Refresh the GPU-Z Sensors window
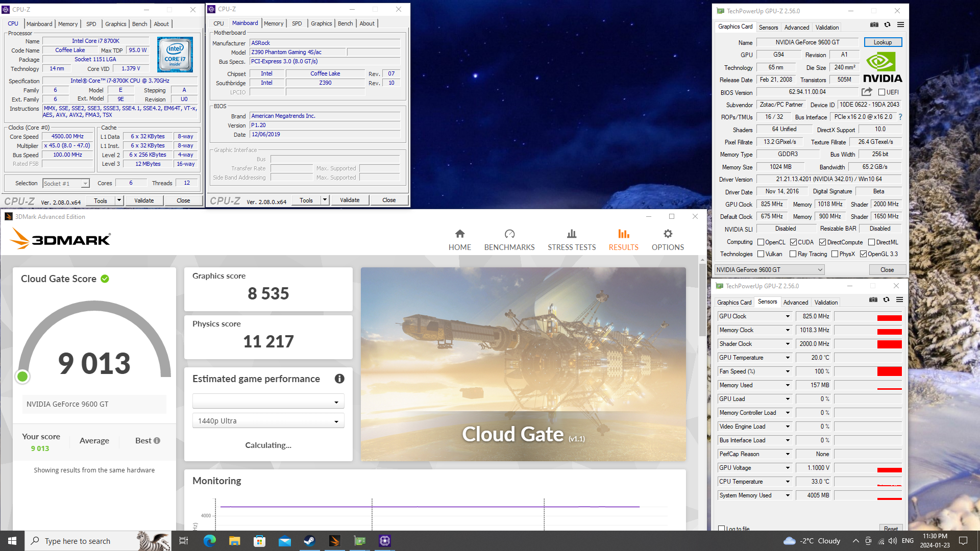980x551 pixels. coord(886,299)
